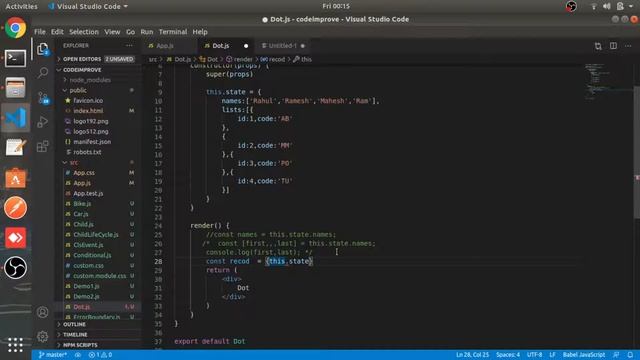The image size is (640, 360).
Task: Change Babel JavaScript language mode
Action: (584, 355)
